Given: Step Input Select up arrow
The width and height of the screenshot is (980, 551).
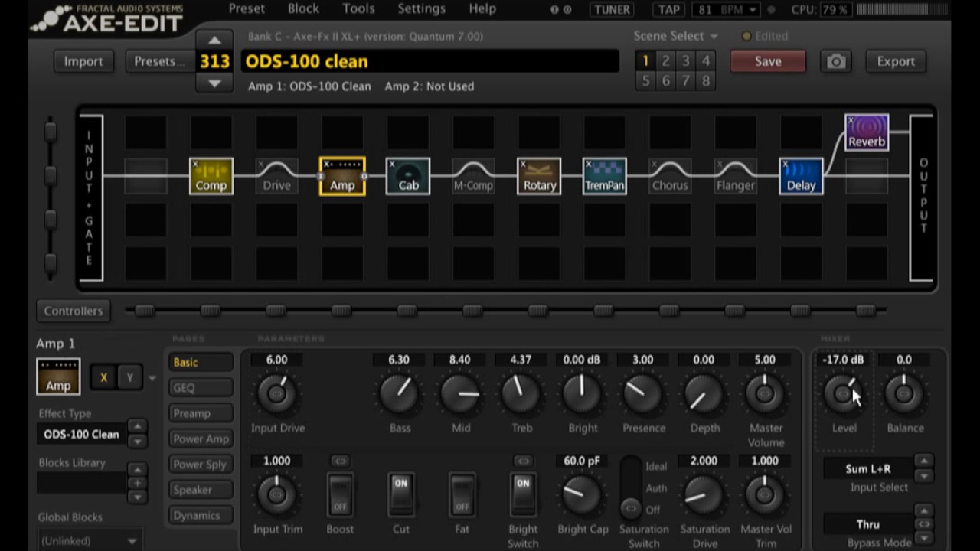Looking at the screenshot, I should click(924, 461).
